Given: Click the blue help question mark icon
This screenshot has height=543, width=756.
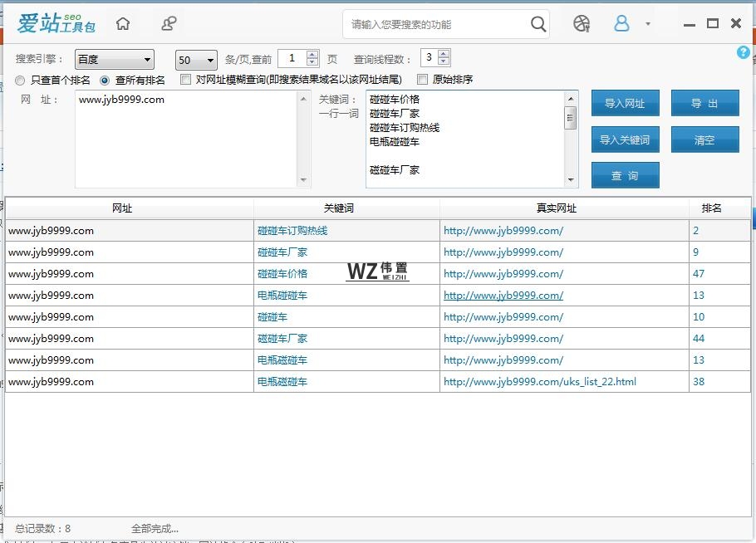Looking at the screenshot, I should click(743, 52).
